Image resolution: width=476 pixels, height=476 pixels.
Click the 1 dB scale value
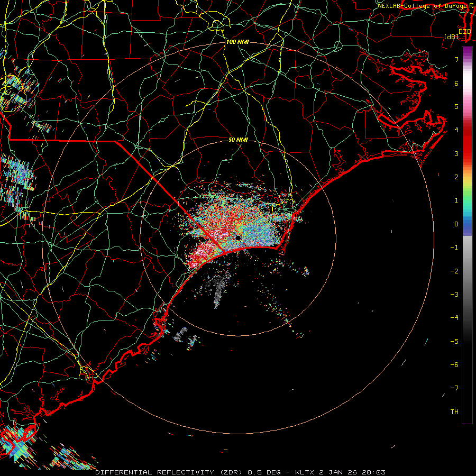click(x=456, y=200)
